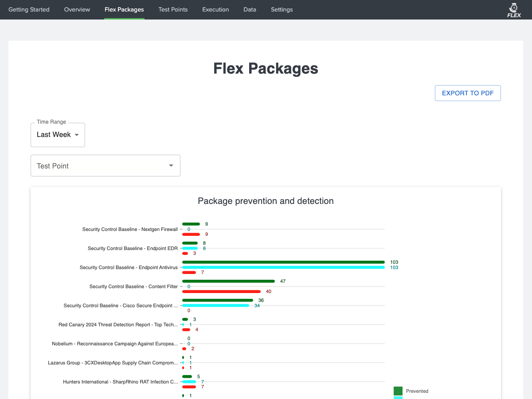Click the Flex Packages page heading

click(266, 68)
